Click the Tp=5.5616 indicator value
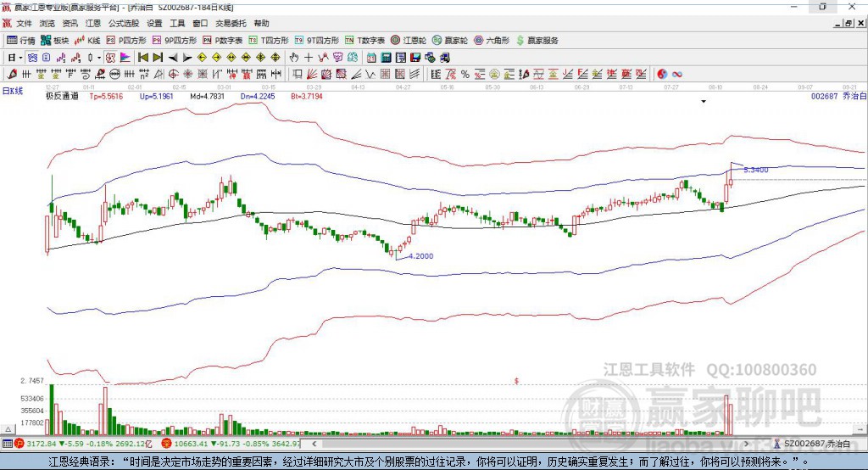 (106, 97)
